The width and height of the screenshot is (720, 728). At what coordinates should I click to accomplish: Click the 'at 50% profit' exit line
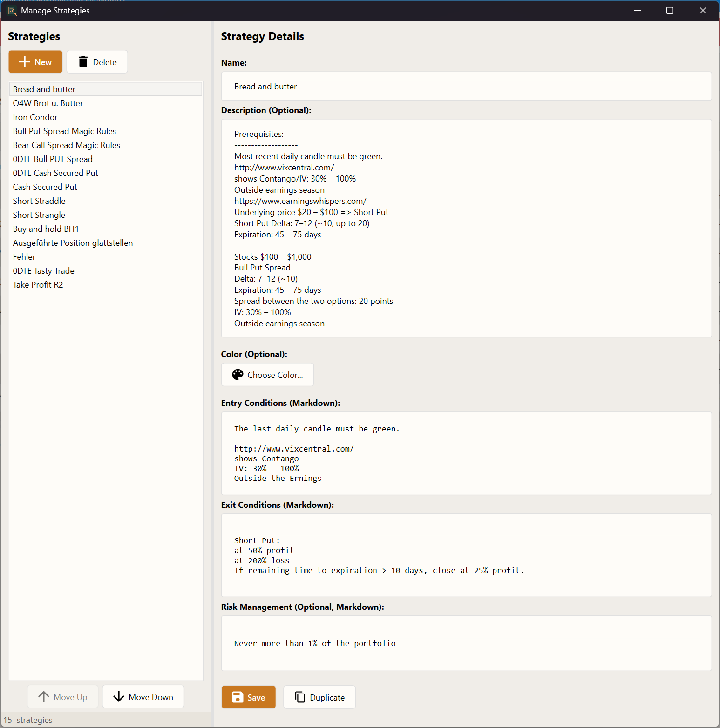[264, 550]
